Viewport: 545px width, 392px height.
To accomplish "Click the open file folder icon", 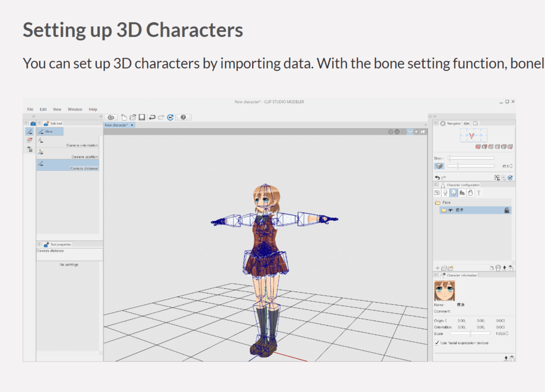I will point(133,117).
